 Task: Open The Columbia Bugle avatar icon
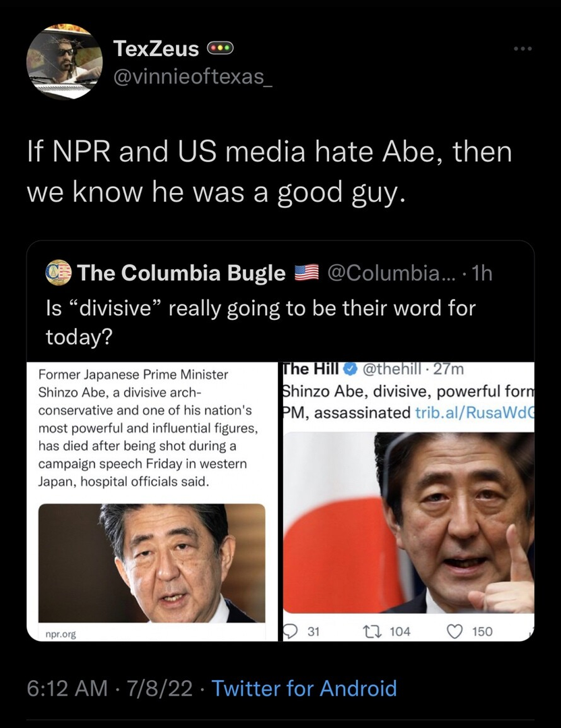[x=59, y=273]
